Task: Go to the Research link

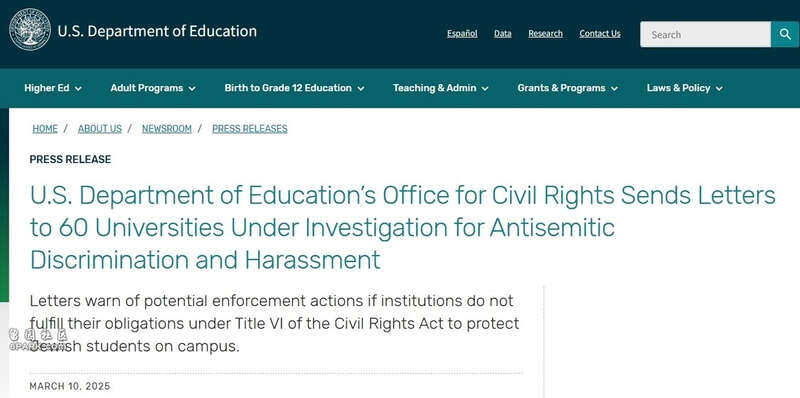Action: (545, 34)
